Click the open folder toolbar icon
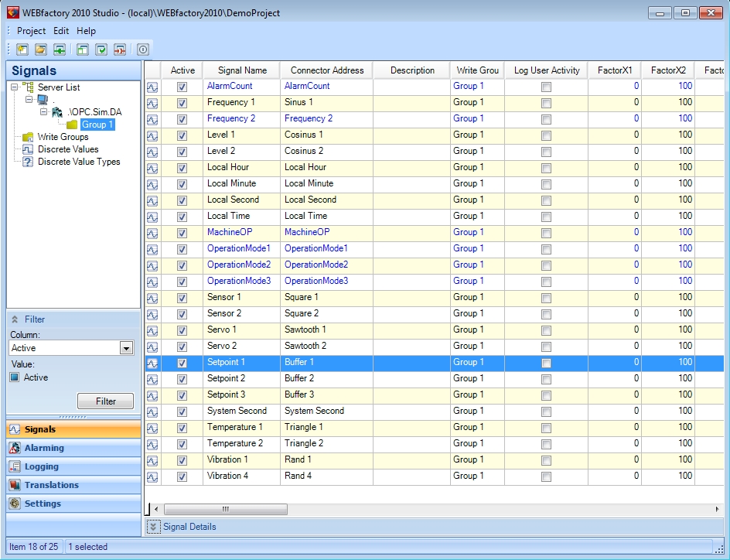730x560 pixels. click(x=40, y=50)
